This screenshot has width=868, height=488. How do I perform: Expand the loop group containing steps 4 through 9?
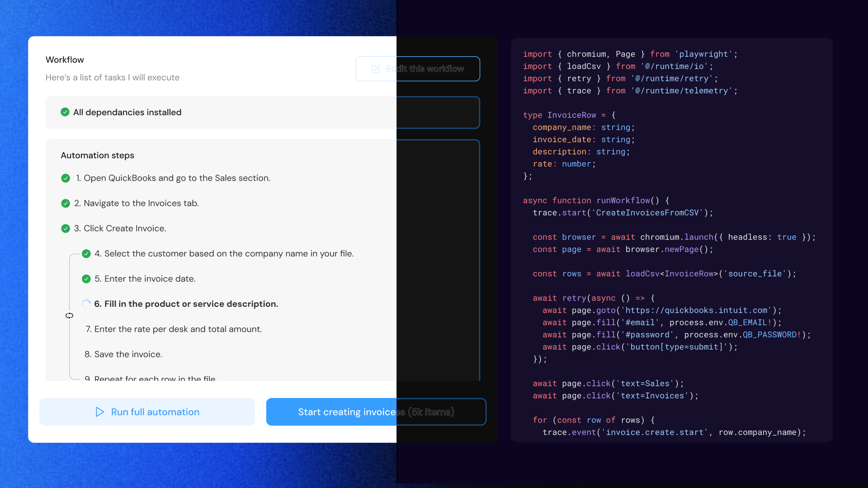pos(70,316)
